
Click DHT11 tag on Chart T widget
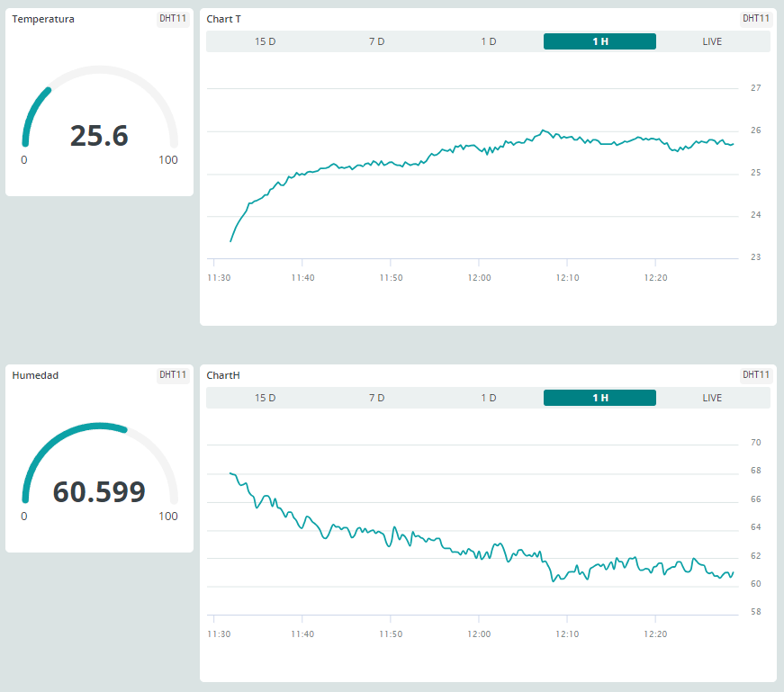pyautogui.click(x=755, y=19)
